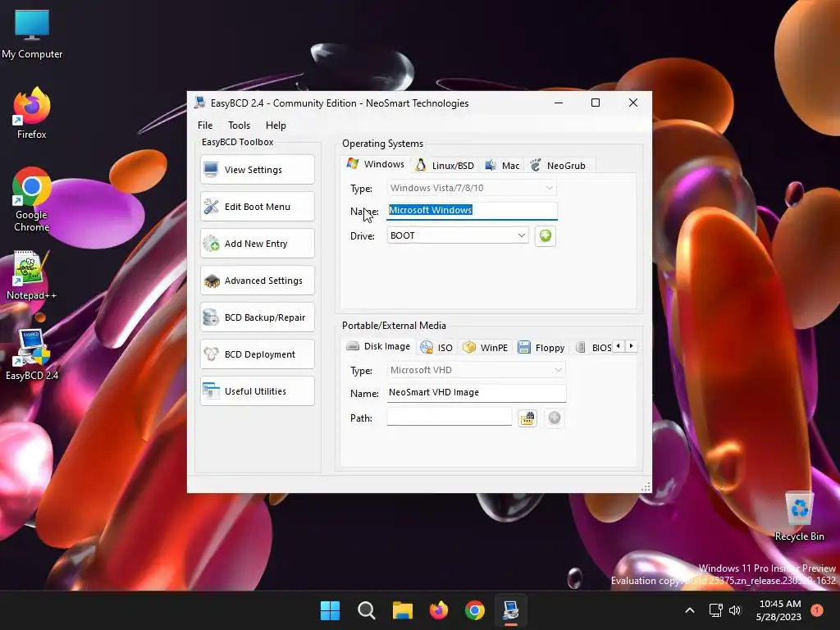This screenshot has height=630, width=840.
Task: Select the Floppy media tab
Action: point(541,348)
